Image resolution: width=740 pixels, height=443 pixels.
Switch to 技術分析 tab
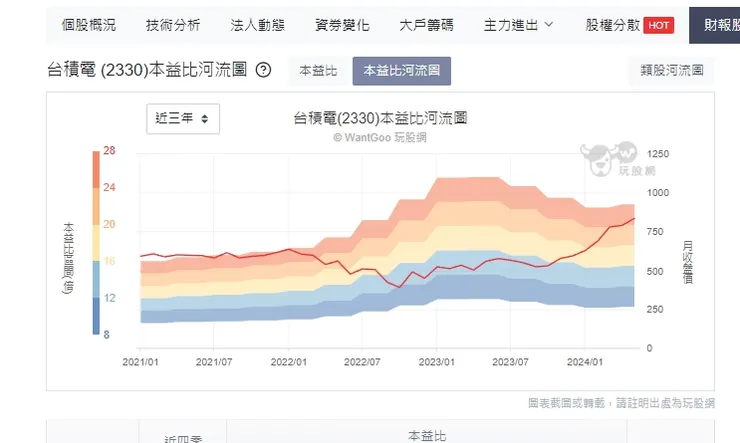click(x=173, y=25)
